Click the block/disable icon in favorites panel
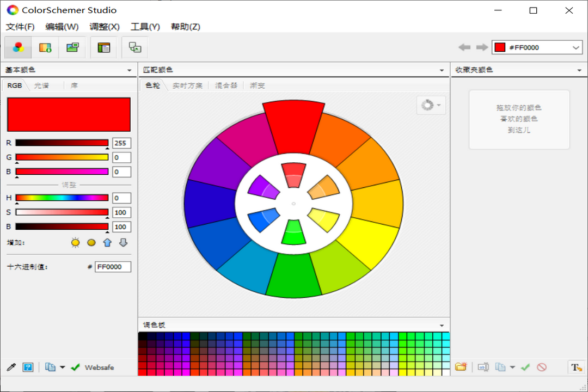588x392 pixels. (x=541, y=367)
